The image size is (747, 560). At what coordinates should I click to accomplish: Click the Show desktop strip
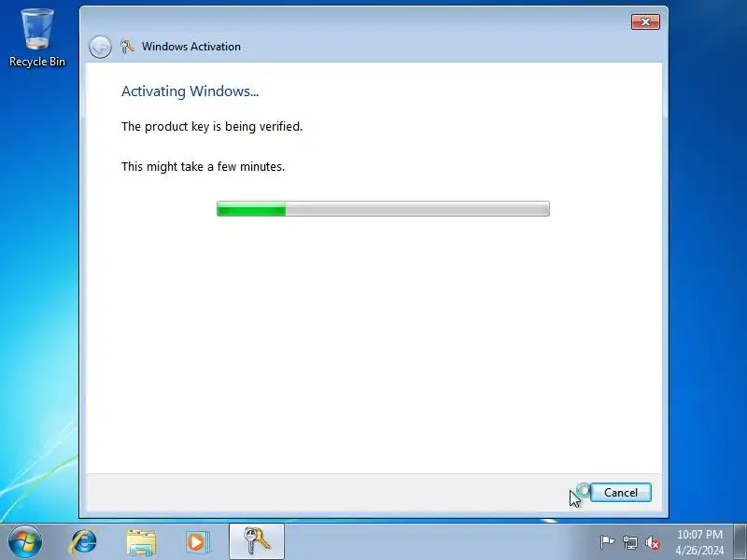pos(740,541)
